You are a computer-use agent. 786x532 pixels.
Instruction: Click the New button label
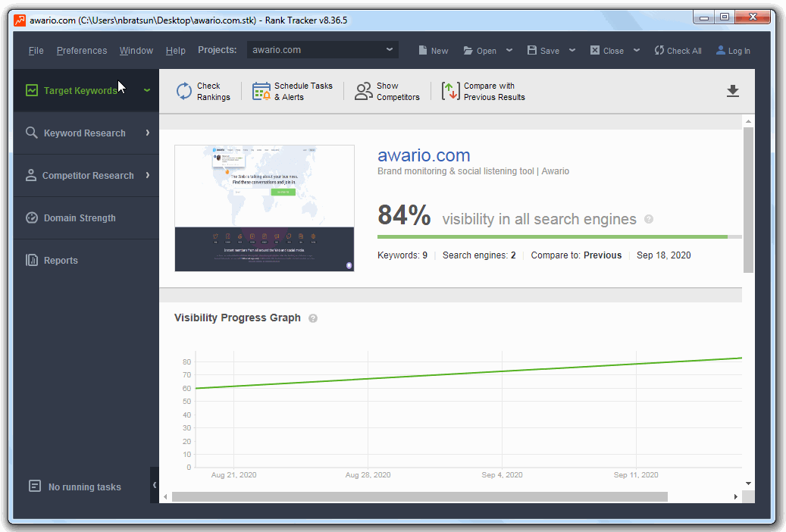(440, 51)
